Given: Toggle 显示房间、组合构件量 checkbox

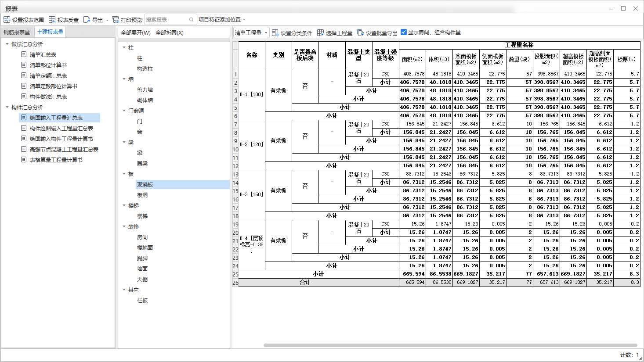Looking at the screenshot, I should (x=404, y=32).
